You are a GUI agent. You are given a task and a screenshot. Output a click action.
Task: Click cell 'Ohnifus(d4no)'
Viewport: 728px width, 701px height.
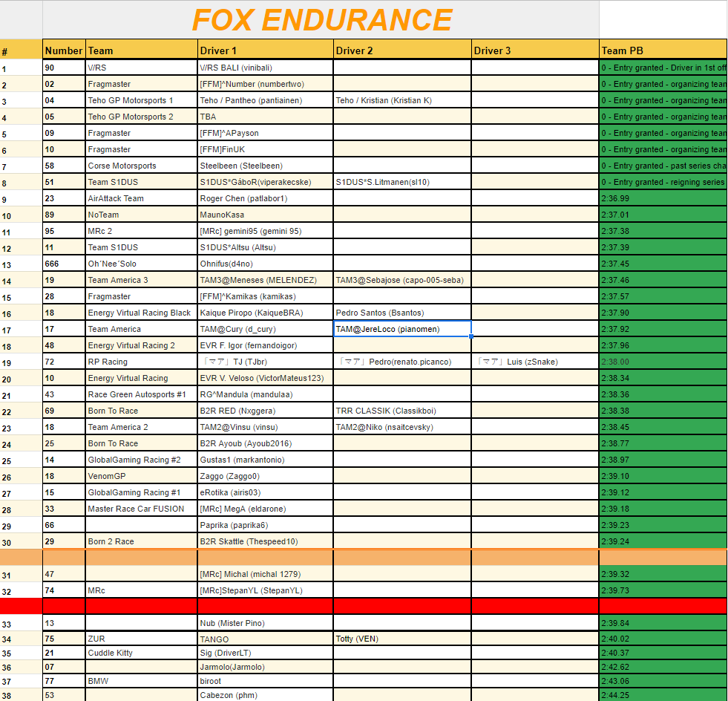pyautogui.click(x=265, y=264)
